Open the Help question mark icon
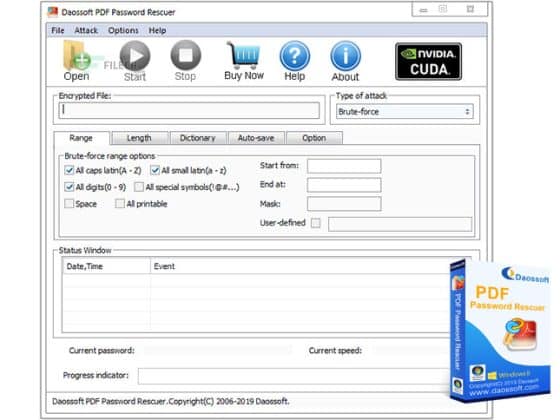This screenshot has width=560, height=420. pyautogui.click(x=295, y=61)
